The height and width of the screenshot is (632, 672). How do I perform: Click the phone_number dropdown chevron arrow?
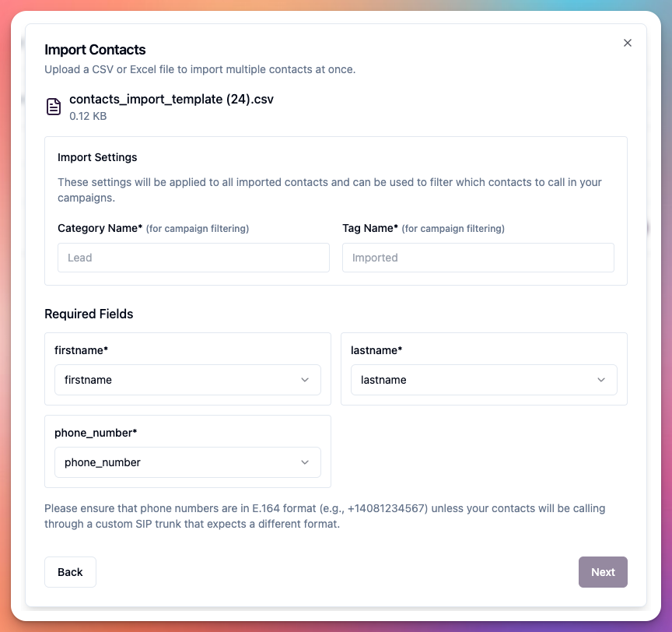[x=305, y=462]
